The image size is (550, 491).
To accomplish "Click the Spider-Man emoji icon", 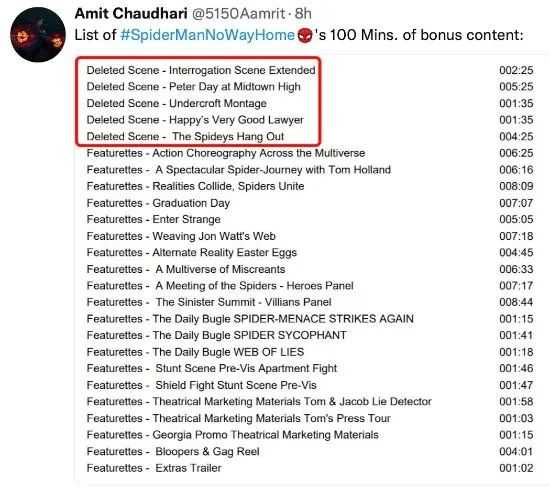I will (305, 35).
